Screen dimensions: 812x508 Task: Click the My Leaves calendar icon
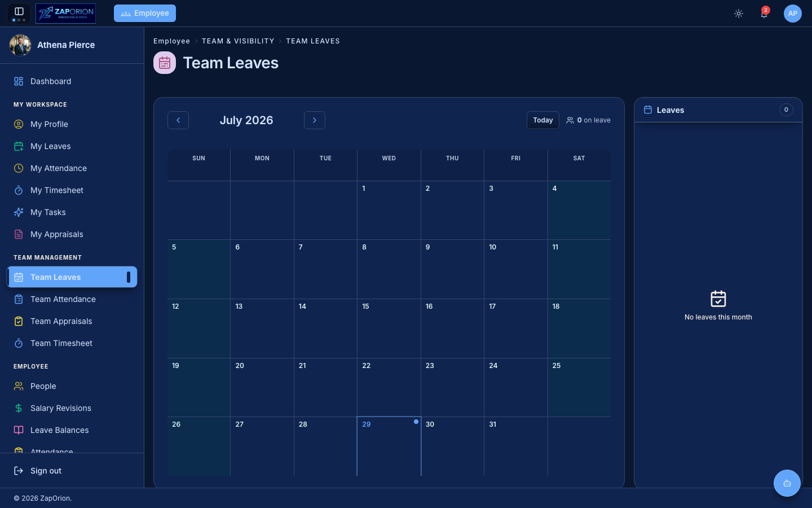[x=19, y=146]
